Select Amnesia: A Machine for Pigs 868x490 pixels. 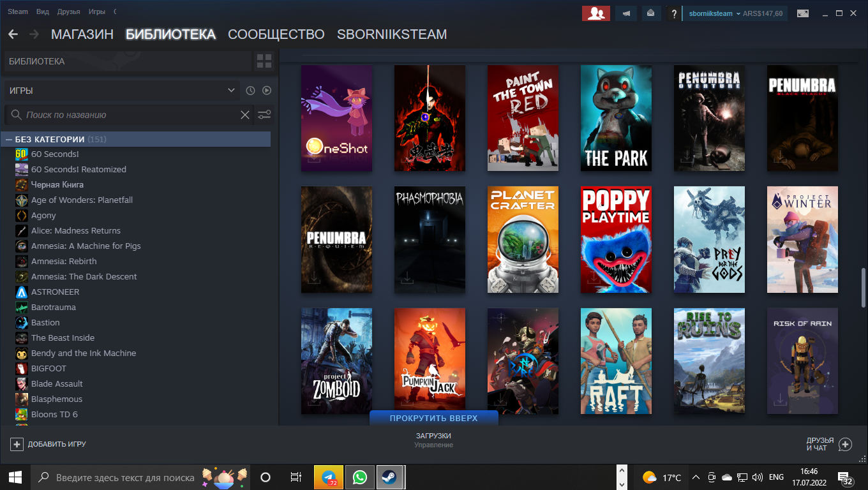pyautogui.click(x=86, y=246)
